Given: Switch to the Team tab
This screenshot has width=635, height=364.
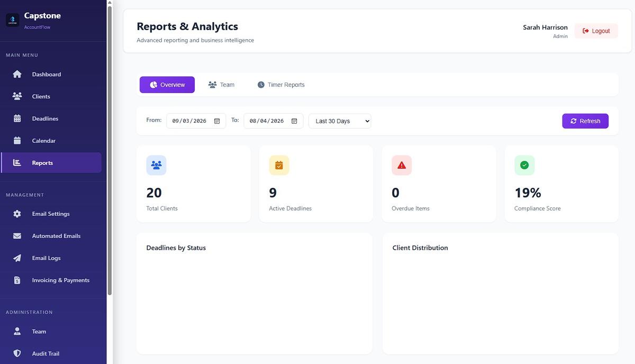Looking at the screenshot, I should (221, 84).
